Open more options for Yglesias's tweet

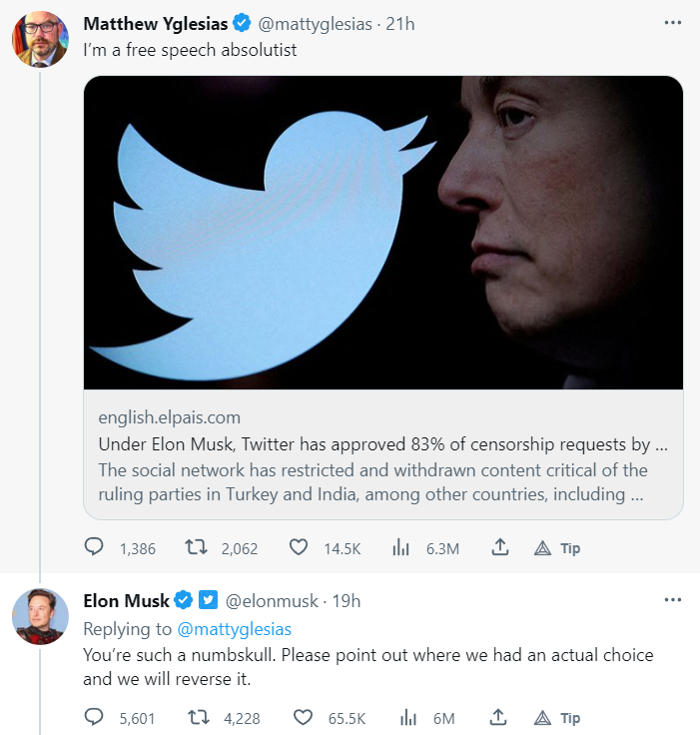[x=672, y=22]
